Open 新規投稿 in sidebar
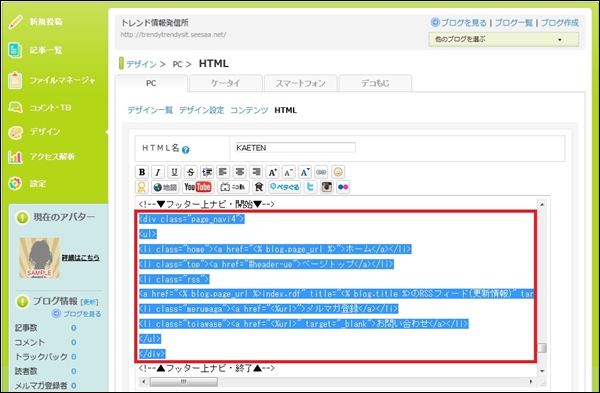 point(46,22)
